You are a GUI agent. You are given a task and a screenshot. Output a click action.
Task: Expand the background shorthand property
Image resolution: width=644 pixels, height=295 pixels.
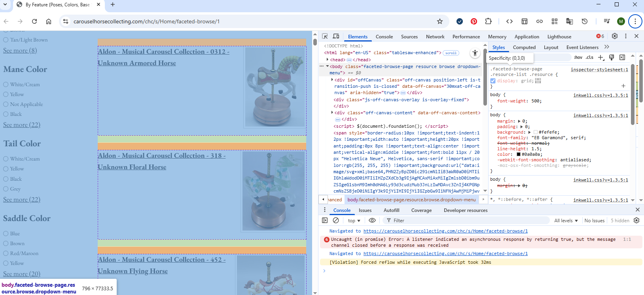tap(529, 132)
